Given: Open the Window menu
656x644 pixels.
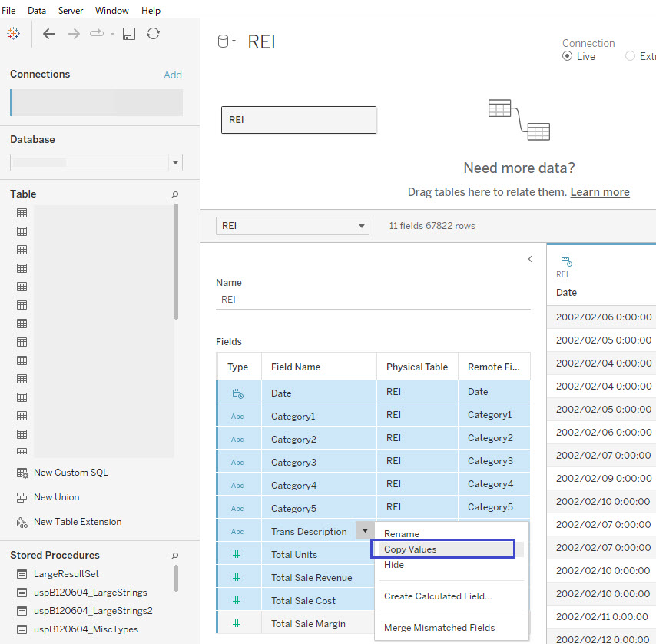Looking at the screenshot, I should coord(111,11).
